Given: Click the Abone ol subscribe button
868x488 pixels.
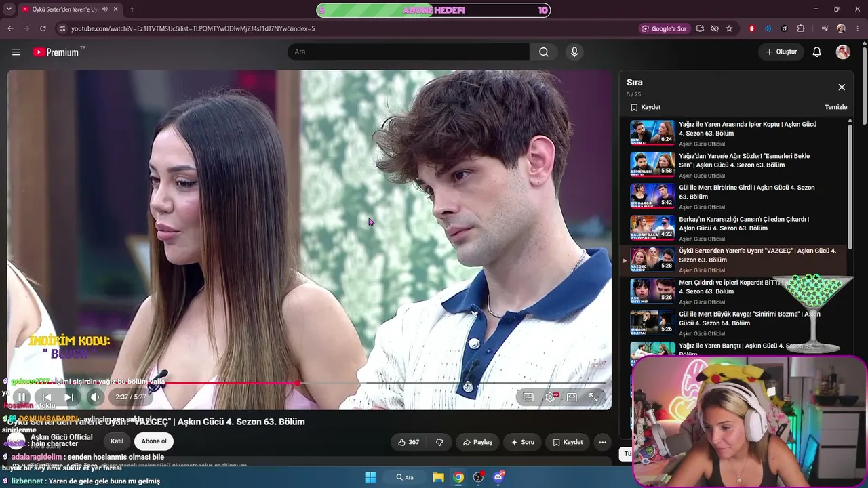Looking at the screenshot, I should click(154, 441).
